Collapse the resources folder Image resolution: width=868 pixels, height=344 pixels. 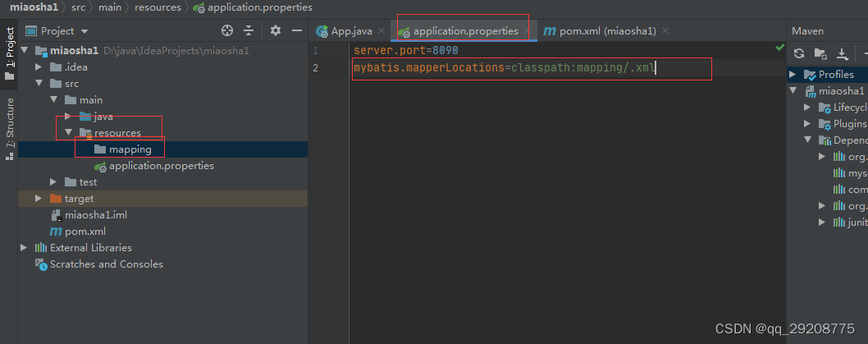click(x=69, y=133)
